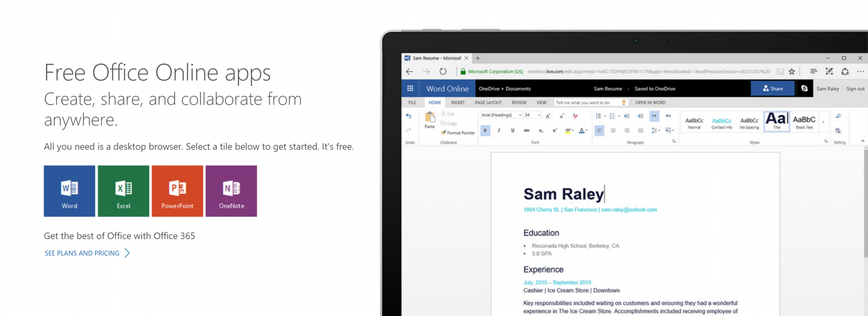Toggle Align Left paragraph alignment
The image size is (868, 316).
599,131
